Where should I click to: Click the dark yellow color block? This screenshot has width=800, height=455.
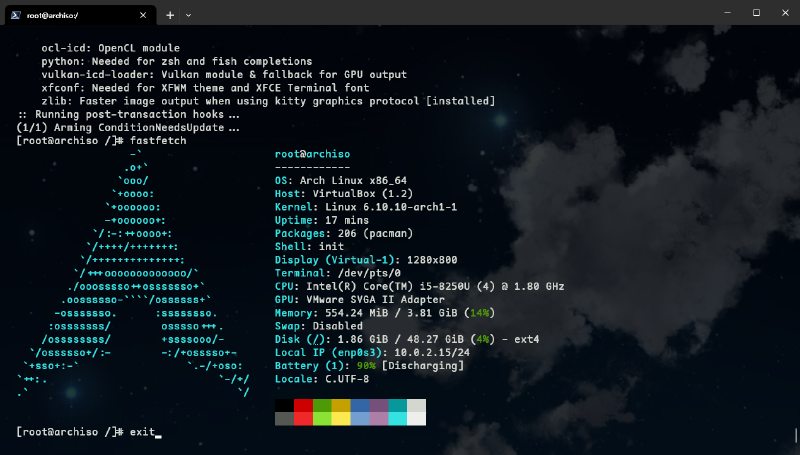point(341,406)
